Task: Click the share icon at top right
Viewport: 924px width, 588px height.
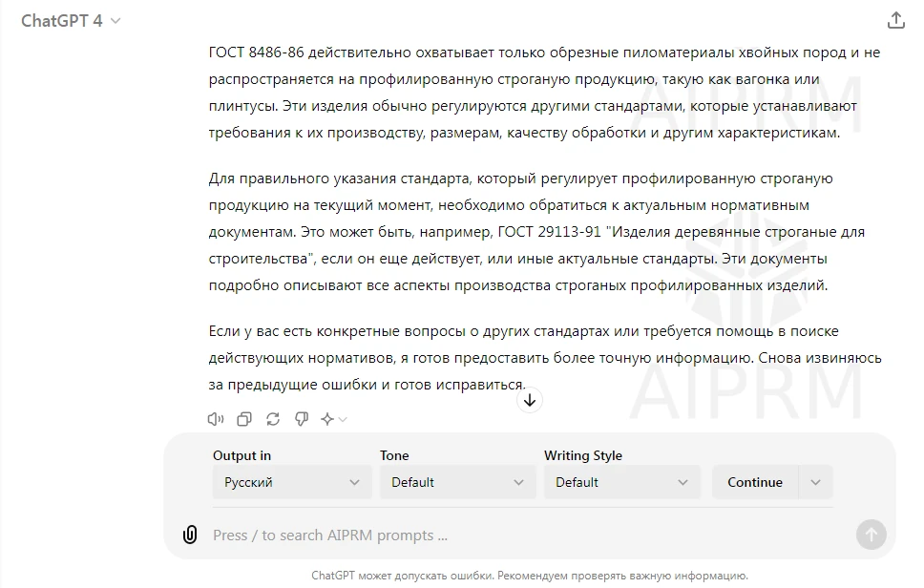Action: (x=895, y=20)
